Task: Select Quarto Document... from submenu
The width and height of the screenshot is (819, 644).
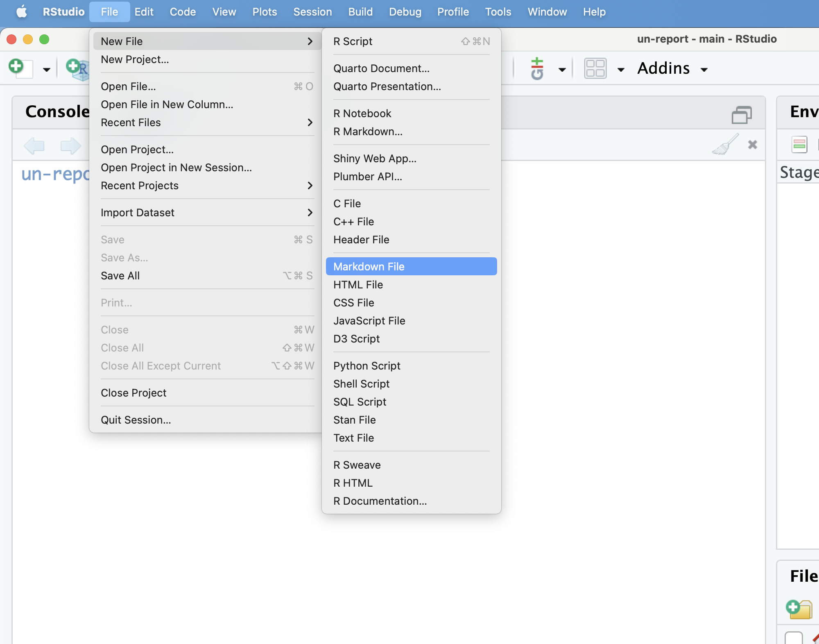Action: point(412,68)
